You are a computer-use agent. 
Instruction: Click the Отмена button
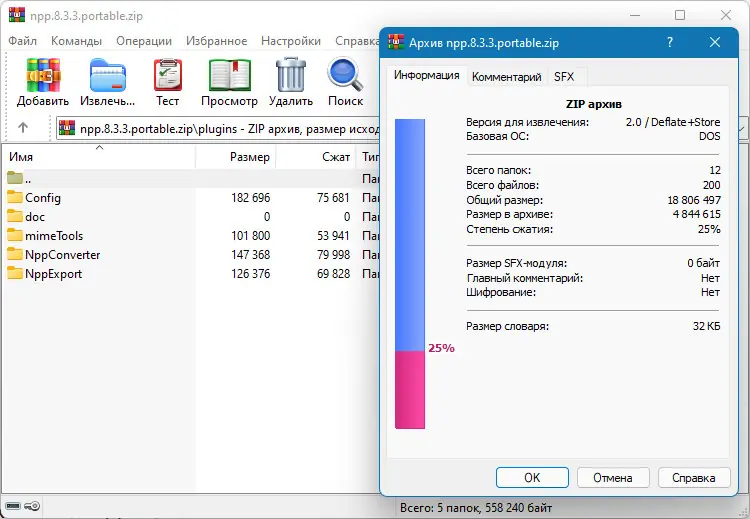[613, 477]
